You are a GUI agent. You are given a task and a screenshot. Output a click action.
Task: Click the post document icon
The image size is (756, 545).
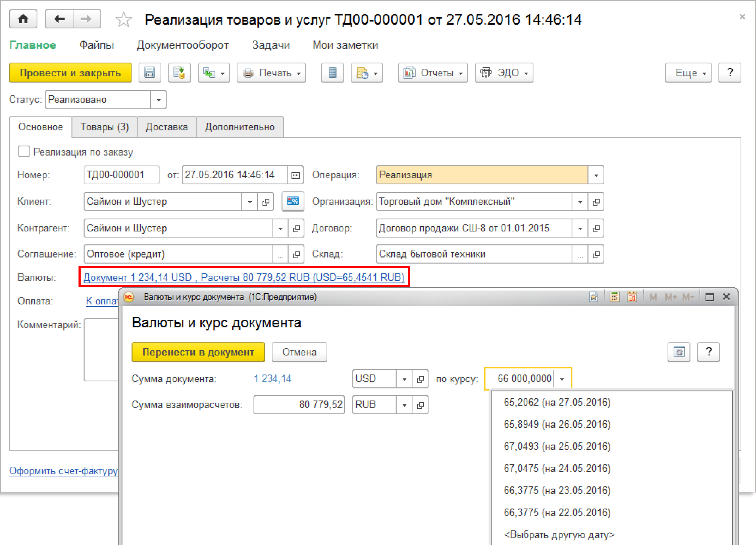pos(179,73)
